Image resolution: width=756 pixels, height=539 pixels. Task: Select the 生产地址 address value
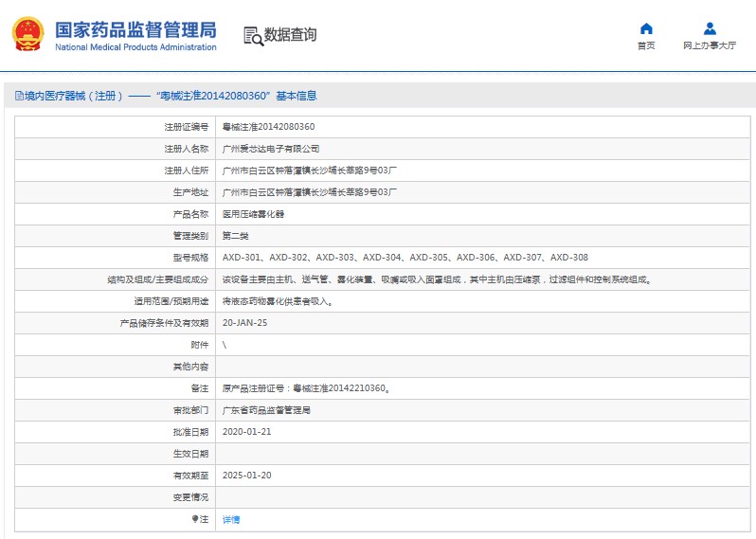310,192
